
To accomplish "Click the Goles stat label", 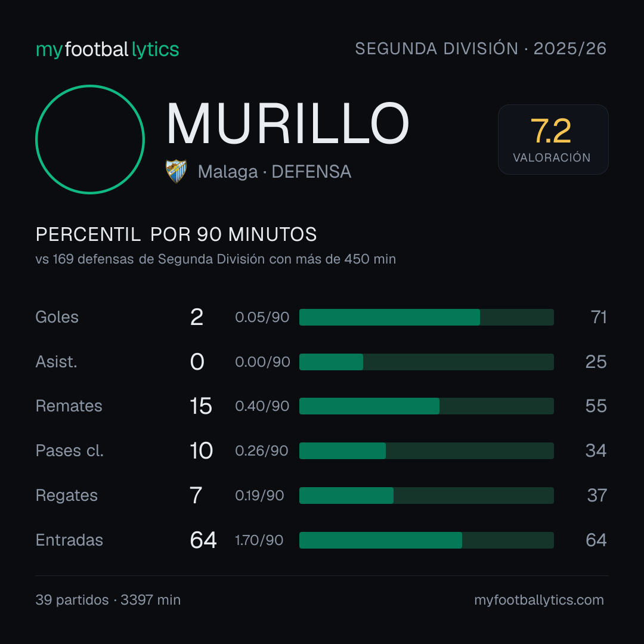I will (x=57, y=317).
